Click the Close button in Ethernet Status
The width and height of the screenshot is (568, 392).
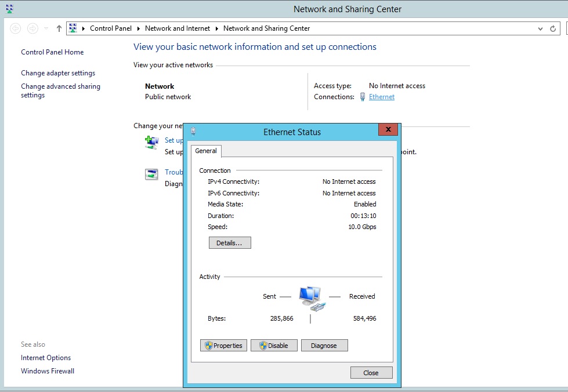[x=371, y=373]
